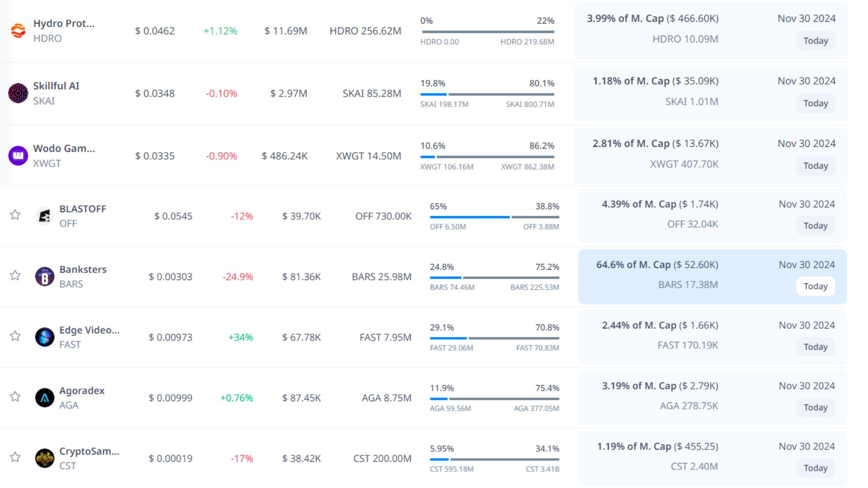Open the Skillful AI name link
868x488 pixels.
click(56, 86)
